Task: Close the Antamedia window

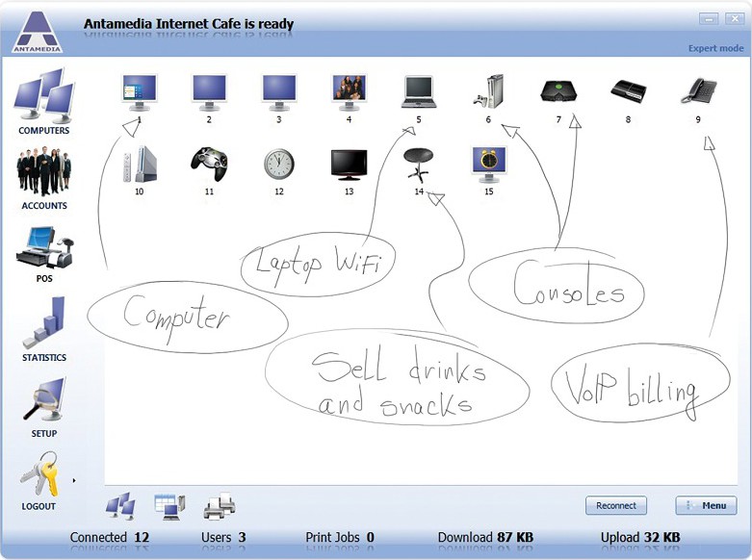Action: pyautogui.click(x=735, y=19)
